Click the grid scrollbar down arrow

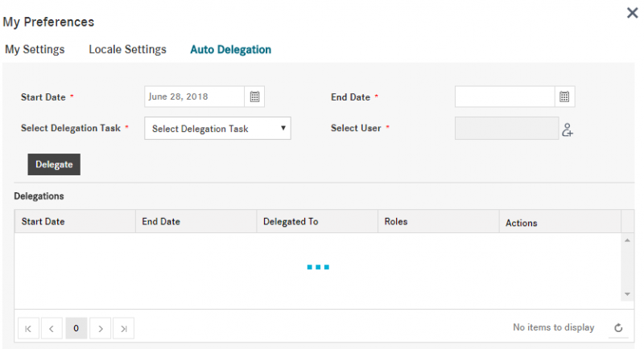(627, 294)
